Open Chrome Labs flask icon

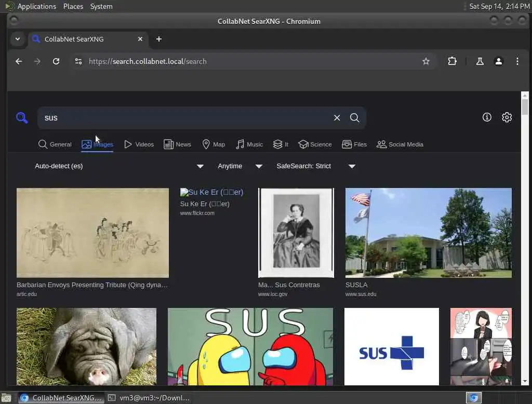point(480,61)
